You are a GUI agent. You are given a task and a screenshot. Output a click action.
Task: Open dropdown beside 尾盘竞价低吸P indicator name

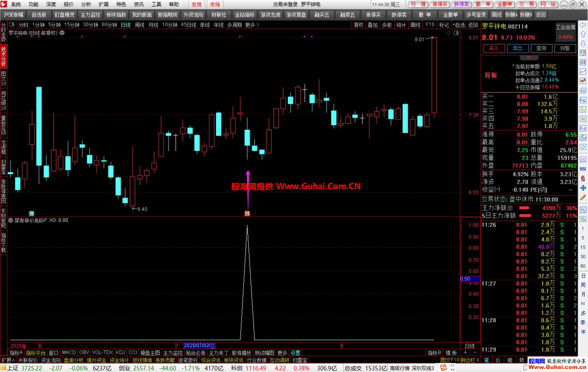[11, 220]
